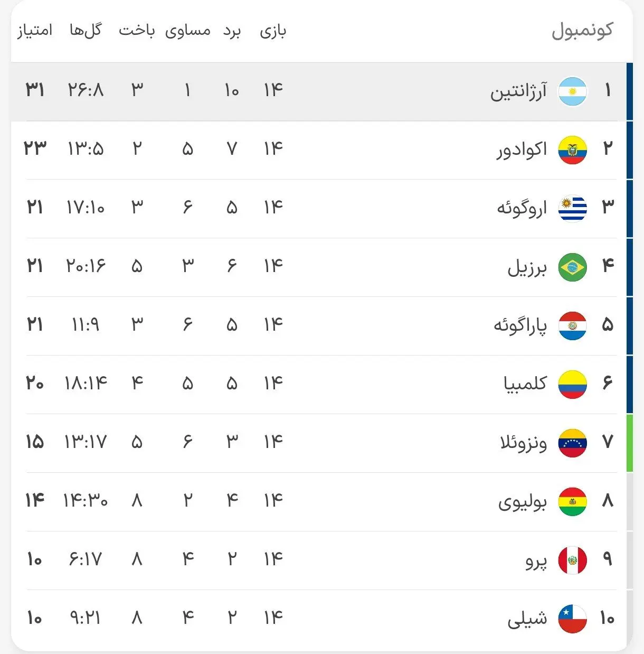Select the کونمبول table title

point(582,29)
